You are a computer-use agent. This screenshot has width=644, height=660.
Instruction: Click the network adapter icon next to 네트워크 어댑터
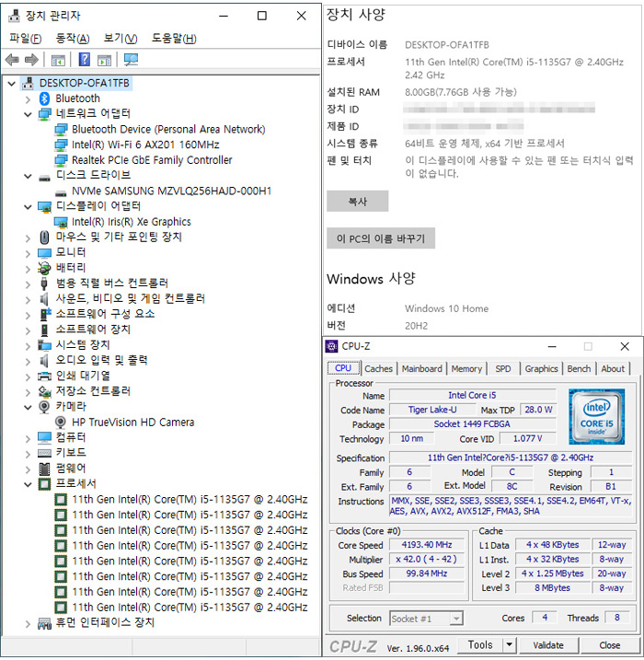pyautogui.click(x=44, y=114)
